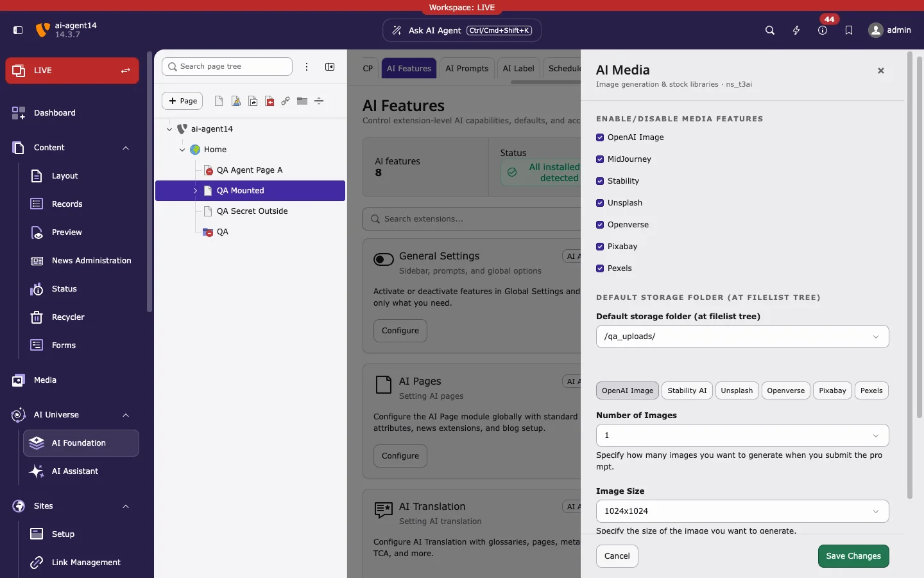Screen dimensions: 924x578
Task: Open the Image Size dropdown
Action: [x=742, y=511]
